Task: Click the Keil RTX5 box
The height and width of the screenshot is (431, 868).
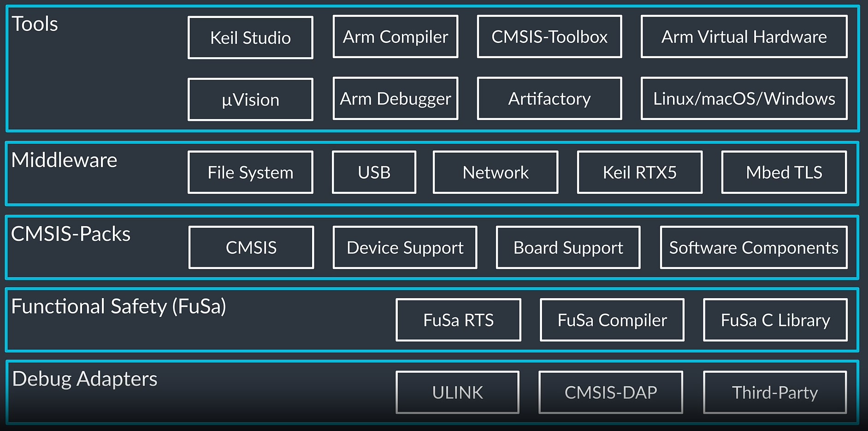Action: 639,172
